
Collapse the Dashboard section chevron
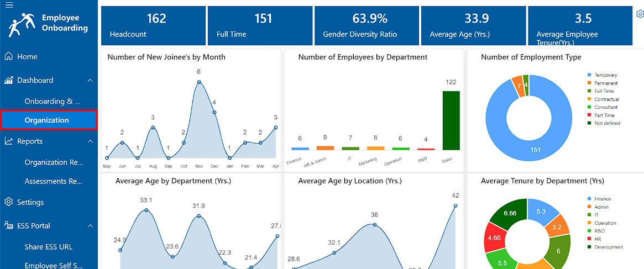point(90,81)
